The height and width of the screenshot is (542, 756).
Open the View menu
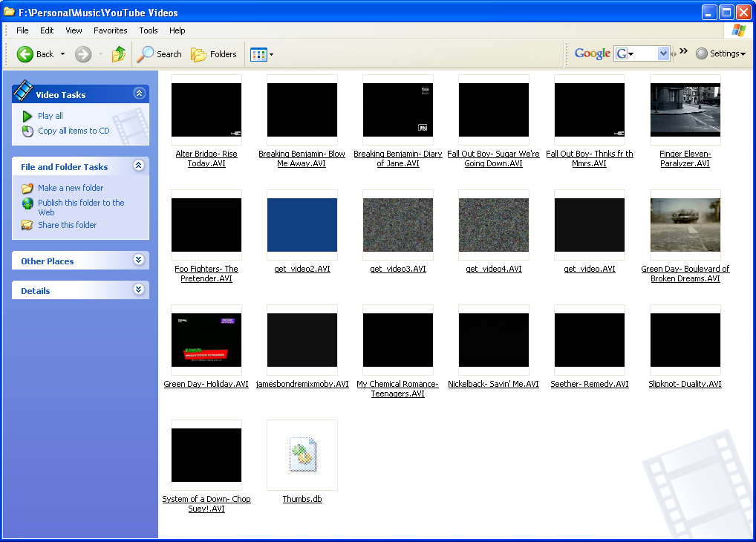(73, 30)
